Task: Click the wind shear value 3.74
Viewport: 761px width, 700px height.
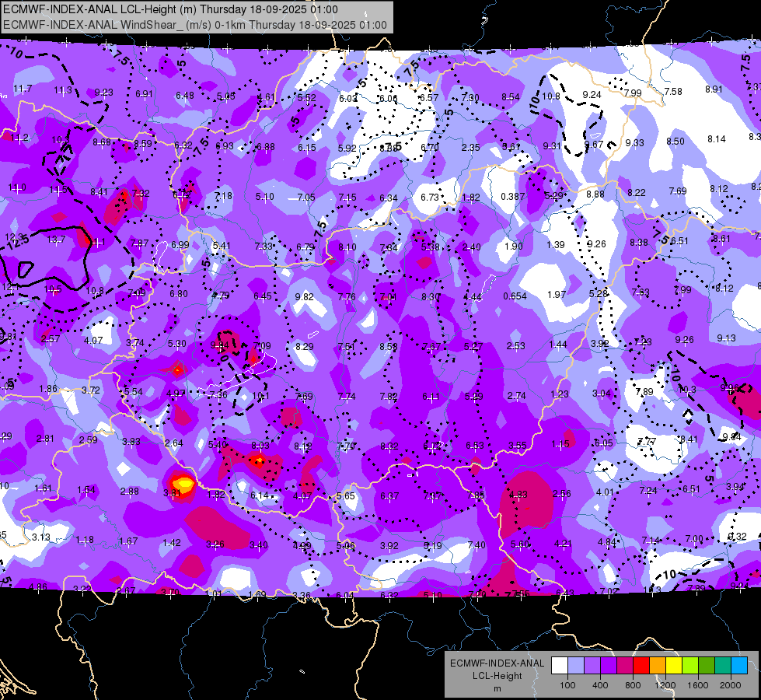Action: 135,342
